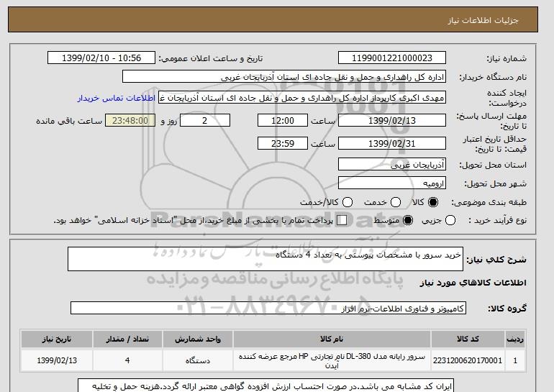The image size is (554, 392).
Task: Click the نوع فرآیند خرید label
Action: click(x=497, y=220)
